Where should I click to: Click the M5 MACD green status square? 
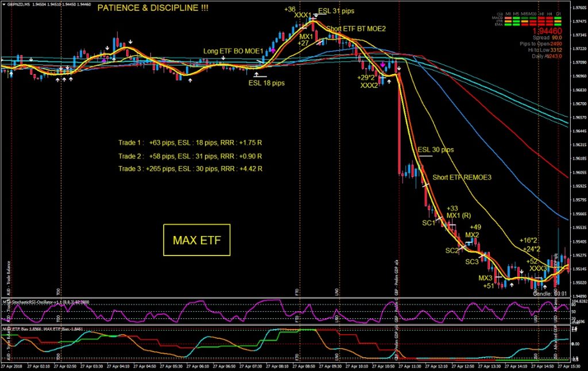pyautogui.click(x=516, y=17)
